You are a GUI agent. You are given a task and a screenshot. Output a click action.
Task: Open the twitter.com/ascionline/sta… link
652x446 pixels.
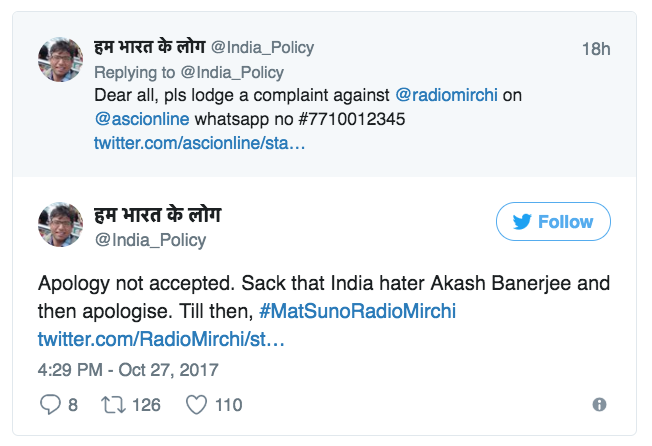tap(199, 143)
